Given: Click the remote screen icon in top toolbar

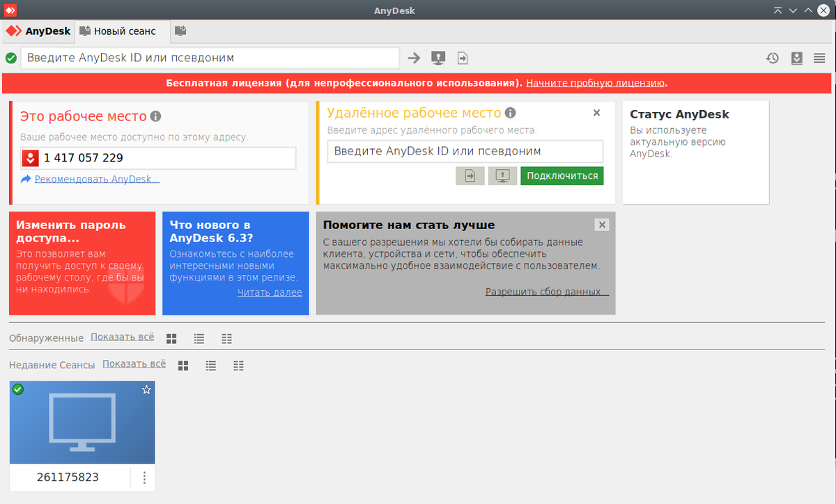Looking at the screenshot, I should click(438, 58).
